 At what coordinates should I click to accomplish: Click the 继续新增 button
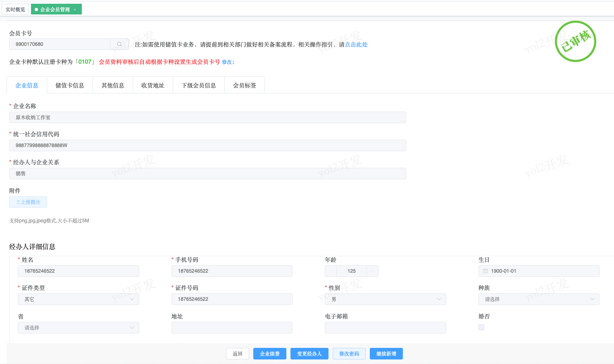pos(386,354)
